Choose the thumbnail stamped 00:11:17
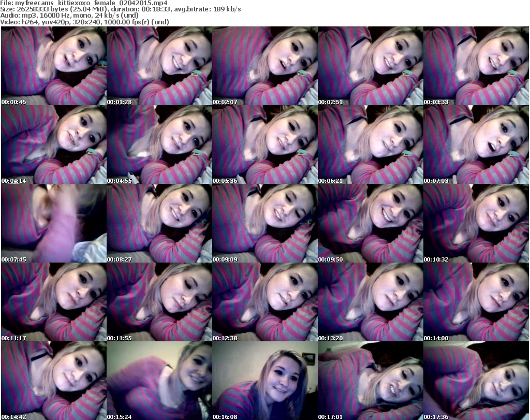The height and width of the screenshot is (420, 530). click(54, 302)
